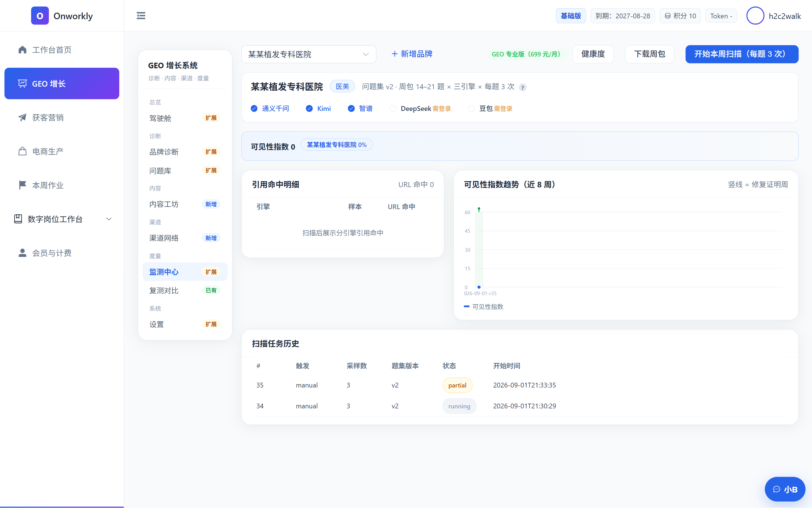Click the running status badge in row 34

pos(459,406)
